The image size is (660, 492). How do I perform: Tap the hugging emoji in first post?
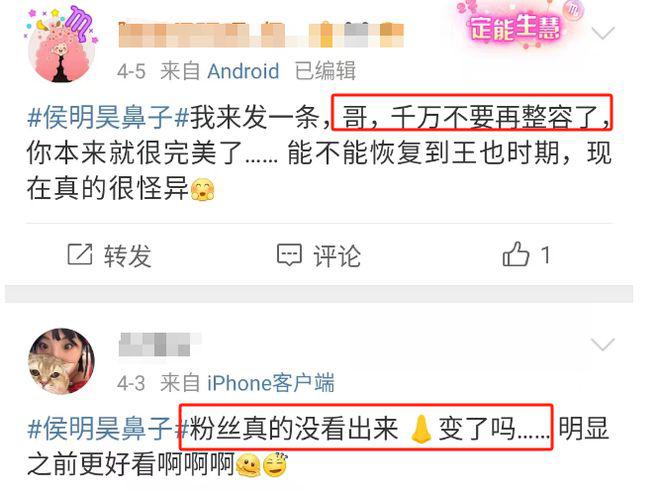(202, 189)
